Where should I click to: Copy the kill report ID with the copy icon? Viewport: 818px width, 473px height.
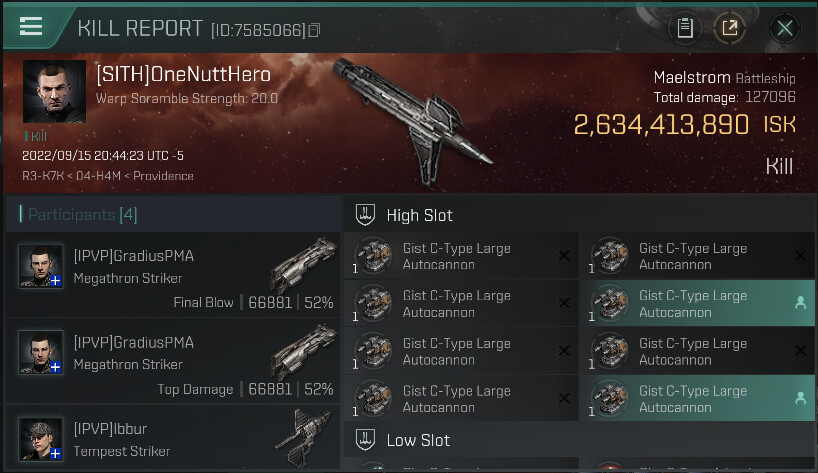point(314,30)
